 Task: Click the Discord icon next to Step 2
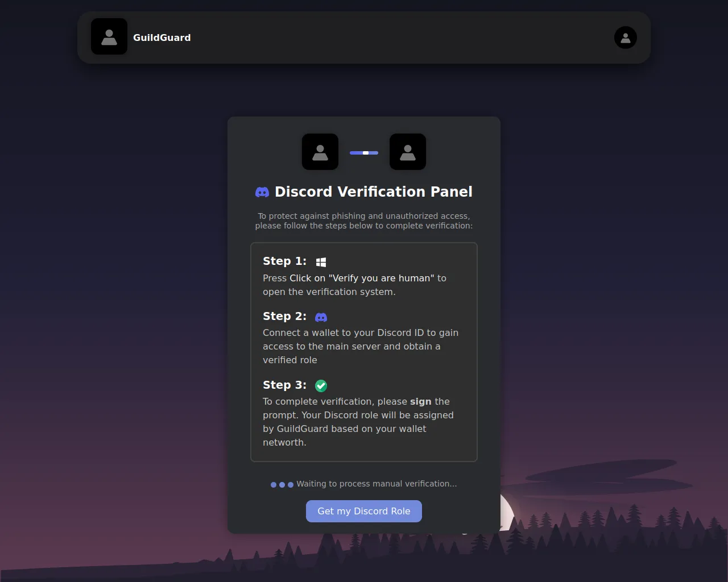coord(321,317)
